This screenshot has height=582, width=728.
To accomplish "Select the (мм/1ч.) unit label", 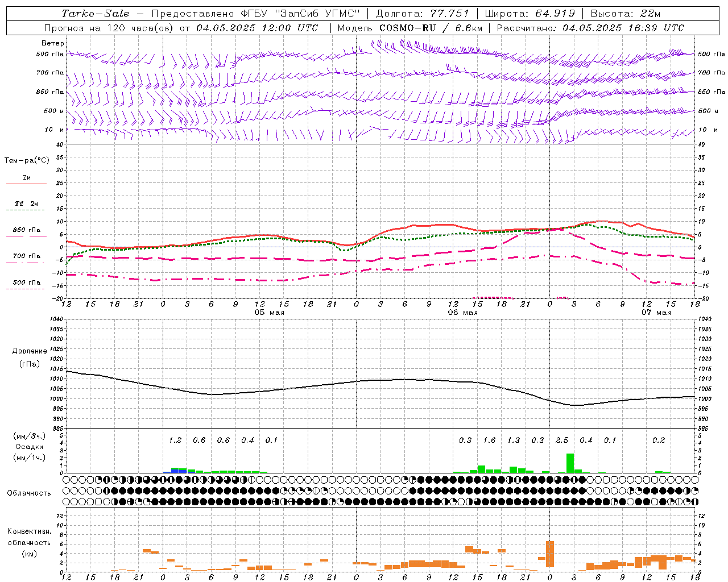I will 29,458.
